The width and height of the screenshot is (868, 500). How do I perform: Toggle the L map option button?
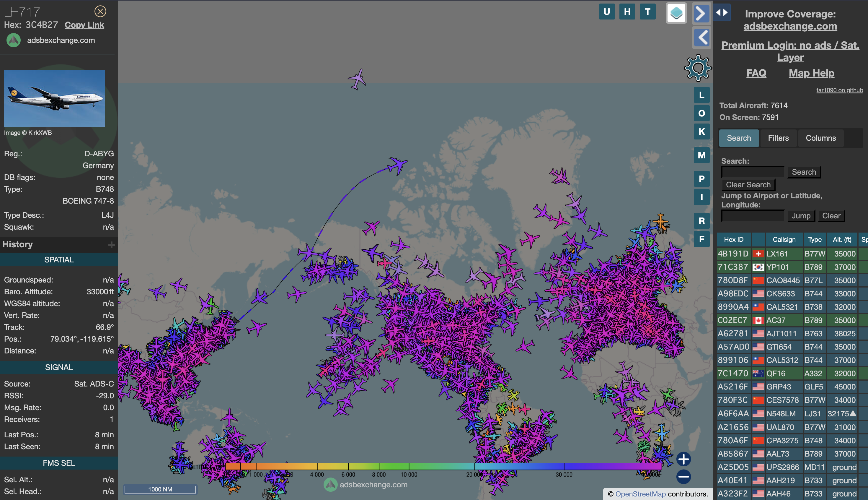[x=701, y=95]
